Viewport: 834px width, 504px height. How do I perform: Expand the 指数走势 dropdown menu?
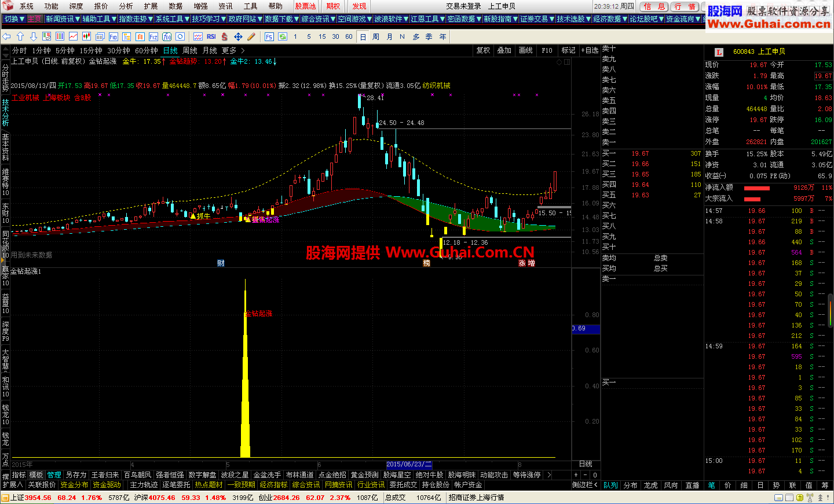coord(136,19)
